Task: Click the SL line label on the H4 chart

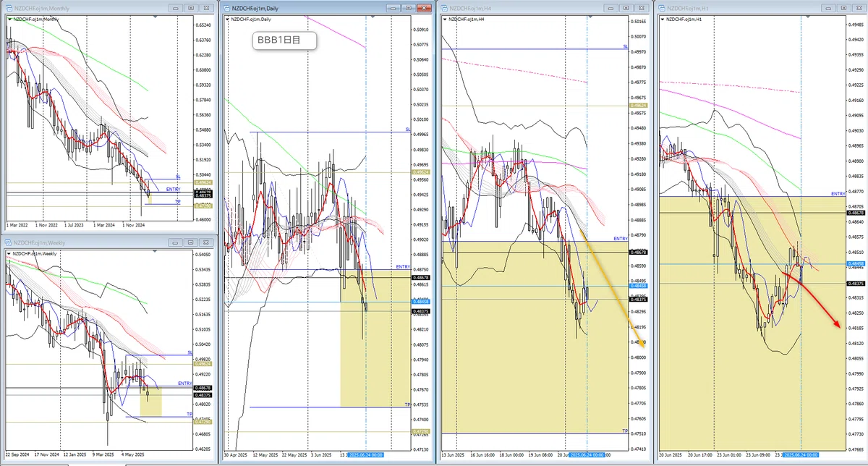Action: pyautogui.click(x=625, y=46)
